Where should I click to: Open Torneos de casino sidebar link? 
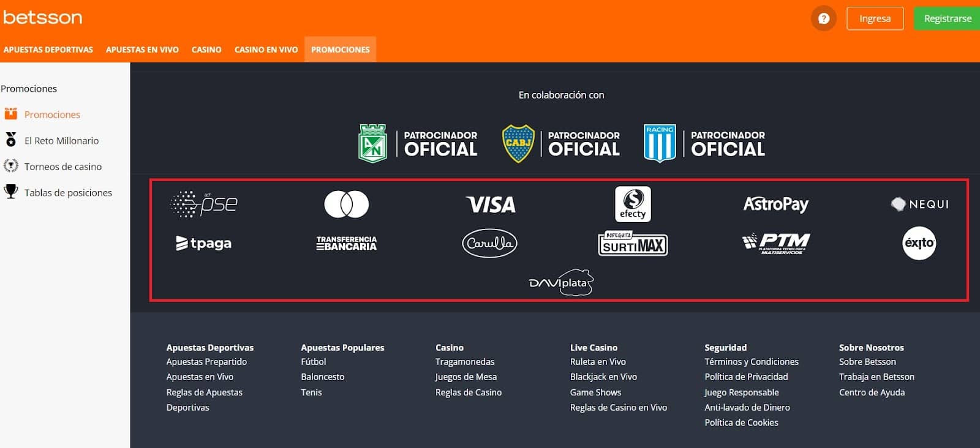(63, 166)
